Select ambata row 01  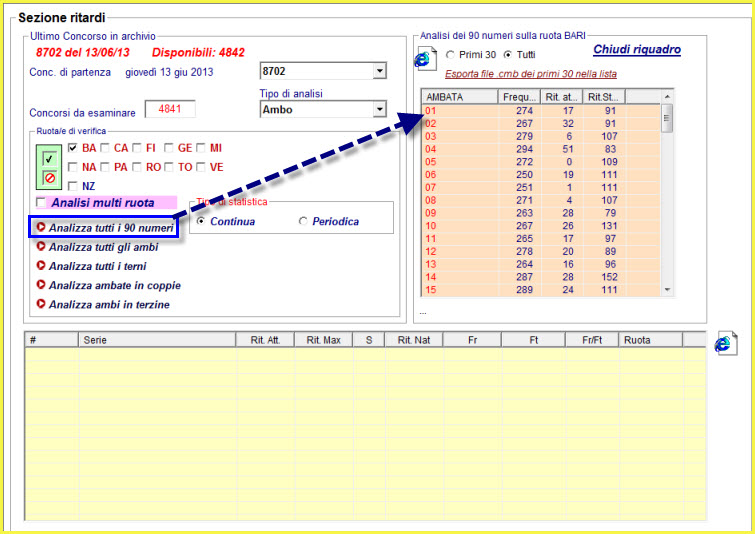541,111
